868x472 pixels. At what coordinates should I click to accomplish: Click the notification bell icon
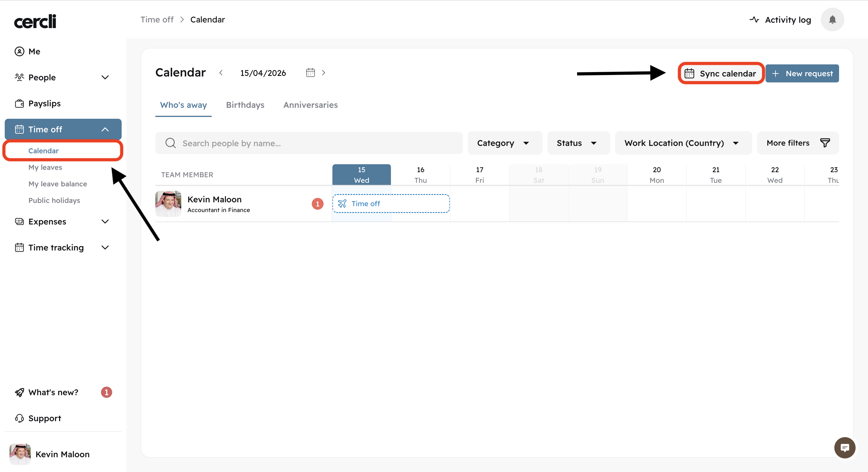[x=832, y=19]
